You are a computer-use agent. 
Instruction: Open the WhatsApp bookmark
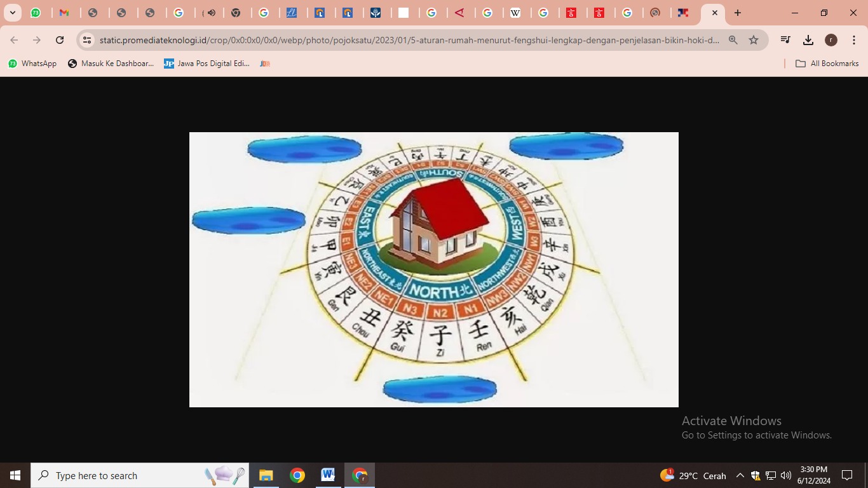click(x=32, y=64)
